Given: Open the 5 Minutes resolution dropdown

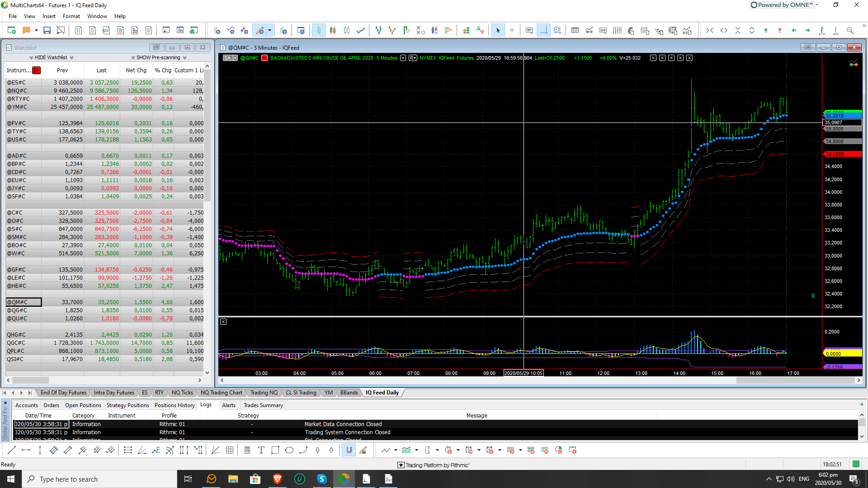Looking at the screenshot, I should click(403, 58).
